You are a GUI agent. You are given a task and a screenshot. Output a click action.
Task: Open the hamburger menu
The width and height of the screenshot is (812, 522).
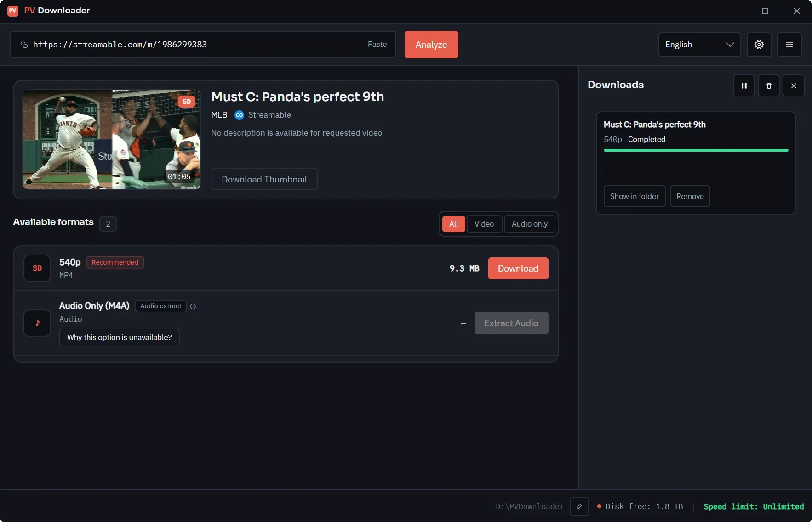(789, 45)
